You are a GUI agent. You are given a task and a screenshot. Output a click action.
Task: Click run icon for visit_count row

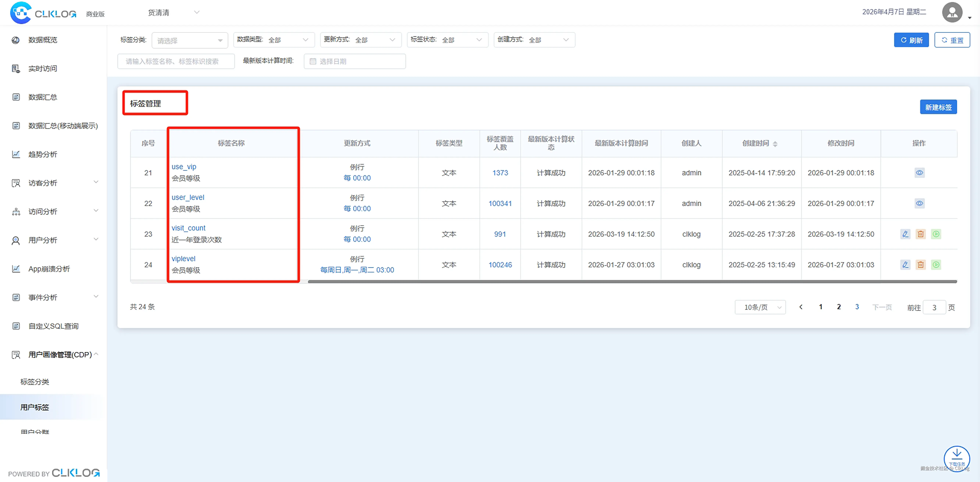(936, 234)
